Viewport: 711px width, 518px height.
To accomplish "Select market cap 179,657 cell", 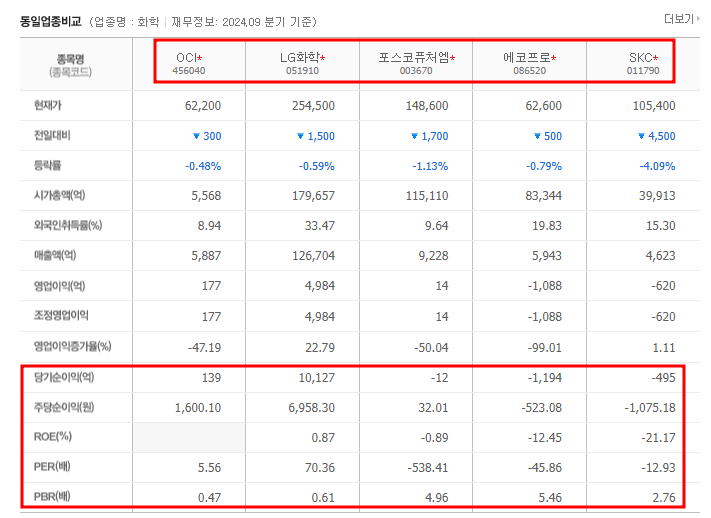I will point(313,195).
